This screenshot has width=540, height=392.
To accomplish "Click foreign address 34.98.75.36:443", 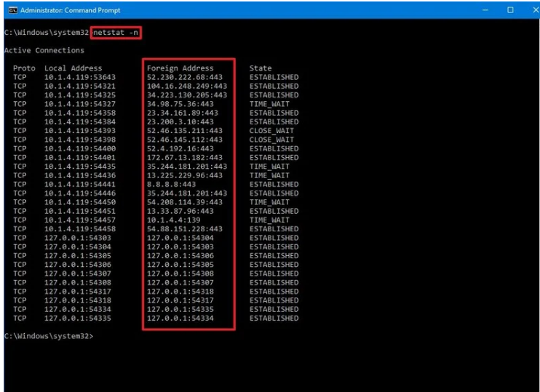I will click(x=180, y=104).
